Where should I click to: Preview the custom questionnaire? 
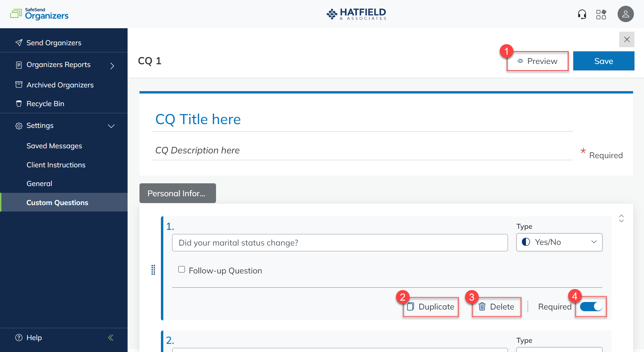(x=537, y=61)
